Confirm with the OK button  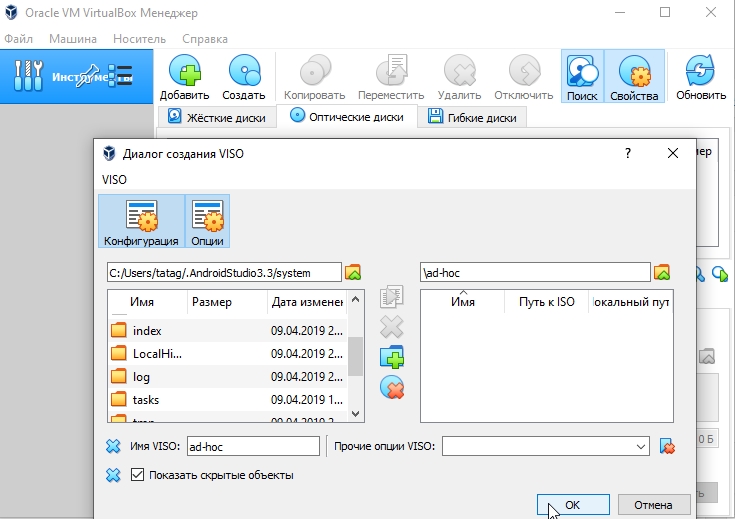click(573, 505)
